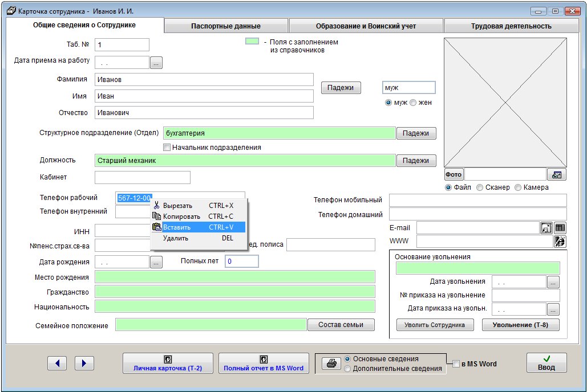This screenshot has height=392, width=587.
Task: Click the green reference-field legend swatch
Action: (252, 42)
